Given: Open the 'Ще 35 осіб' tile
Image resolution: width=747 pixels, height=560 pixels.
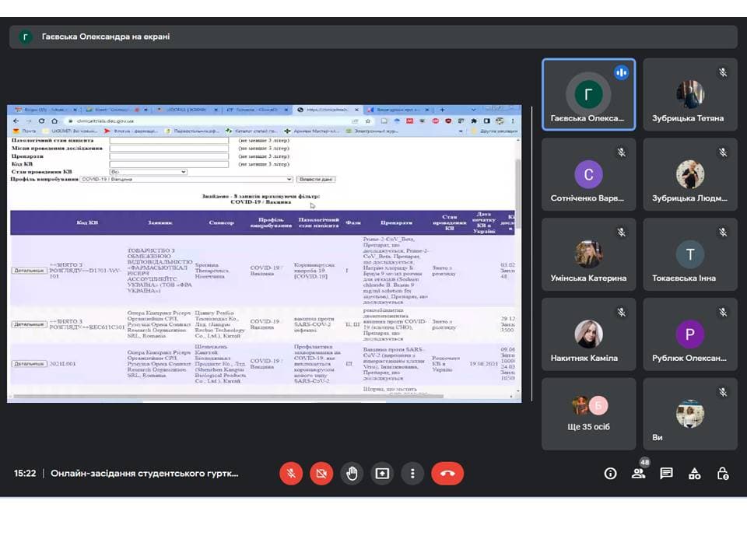Looking at the screenshot, I should pos(588,414).
